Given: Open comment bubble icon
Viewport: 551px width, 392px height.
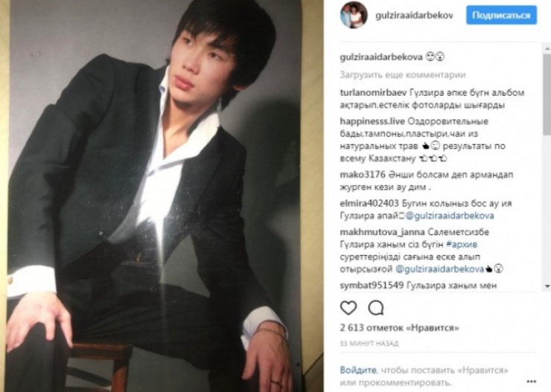Looking at the screenshot, I should (376, 308).
